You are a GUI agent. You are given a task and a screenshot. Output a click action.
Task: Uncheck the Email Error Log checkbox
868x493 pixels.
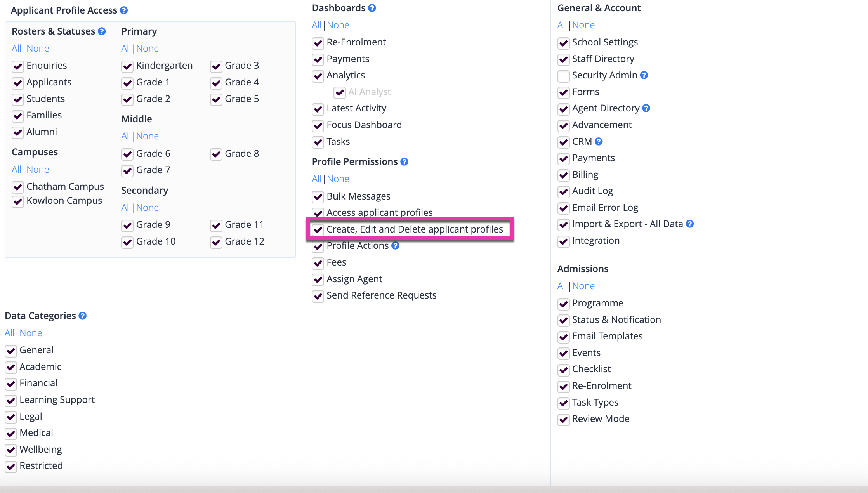click(x=563, y=208)
